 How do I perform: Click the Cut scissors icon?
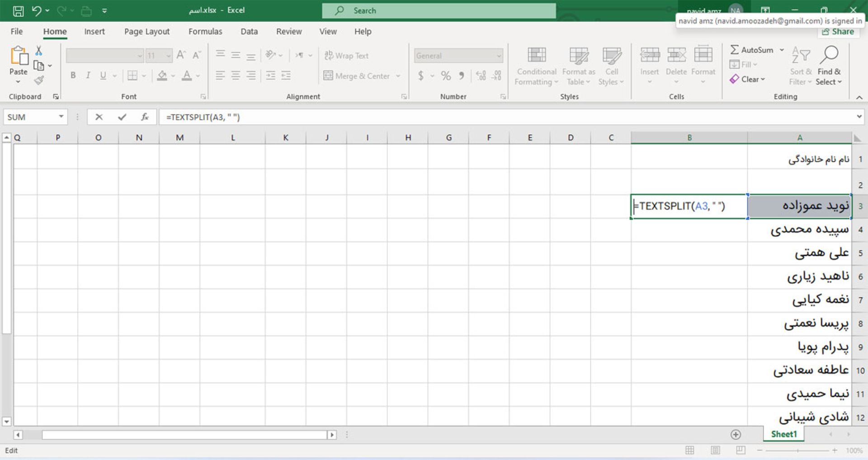click(39, 51)
